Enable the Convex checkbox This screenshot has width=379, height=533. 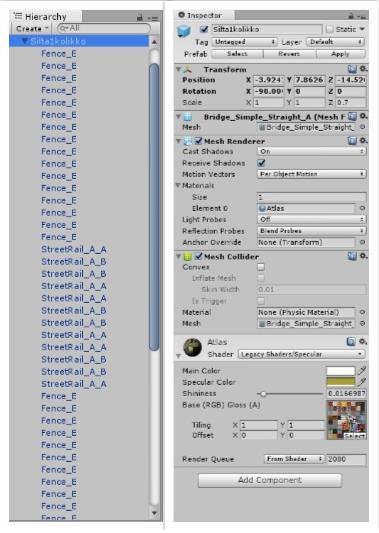click(x=261, y=267)
